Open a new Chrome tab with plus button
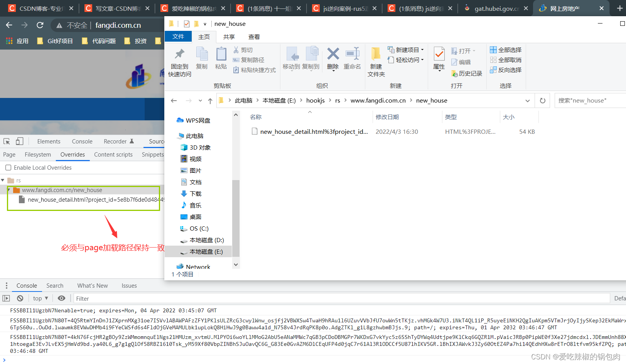 619,8
